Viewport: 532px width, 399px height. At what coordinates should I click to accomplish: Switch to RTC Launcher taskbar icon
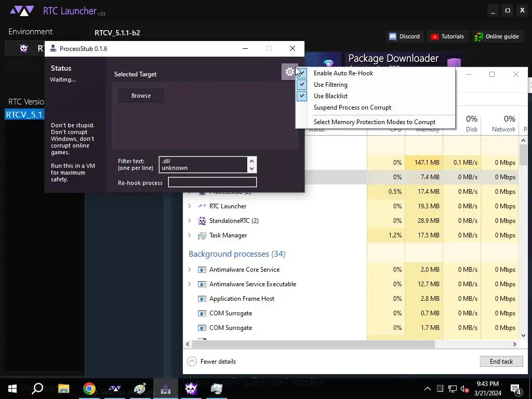[115, 389]
